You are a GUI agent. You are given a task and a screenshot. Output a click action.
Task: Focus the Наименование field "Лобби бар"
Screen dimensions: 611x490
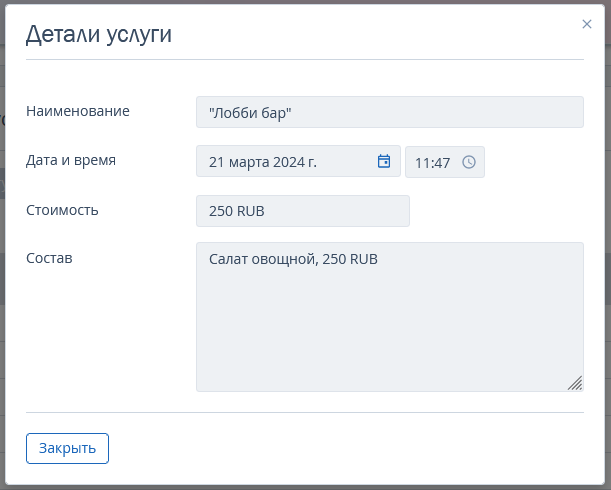pos(390,112)
